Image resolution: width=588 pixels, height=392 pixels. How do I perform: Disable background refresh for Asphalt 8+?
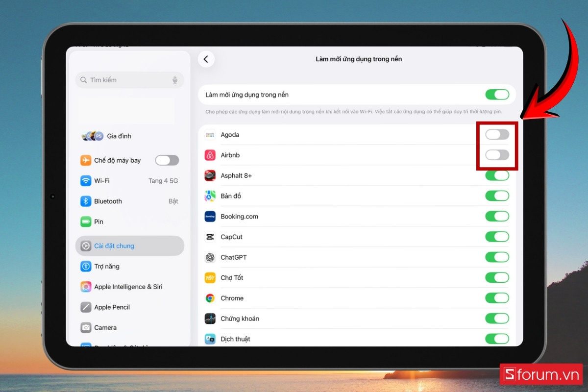tap(497, 175)
